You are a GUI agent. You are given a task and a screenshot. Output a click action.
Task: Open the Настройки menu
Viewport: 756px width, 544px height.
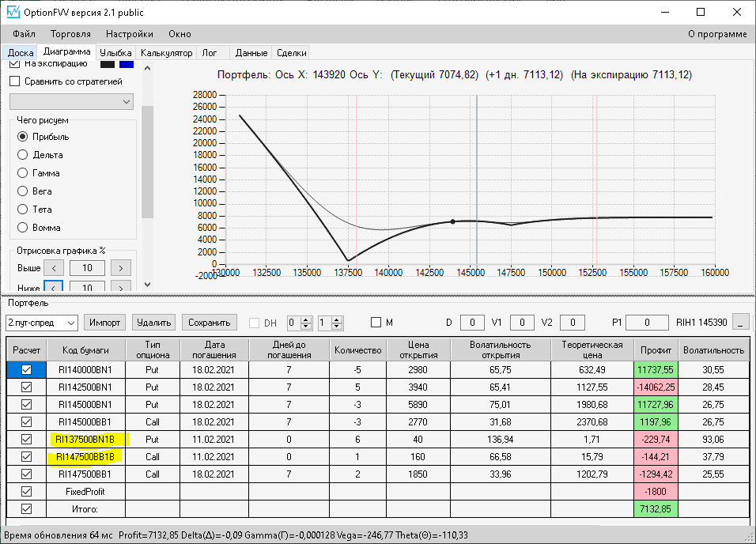pyautogui.click(x=130, y=34)
